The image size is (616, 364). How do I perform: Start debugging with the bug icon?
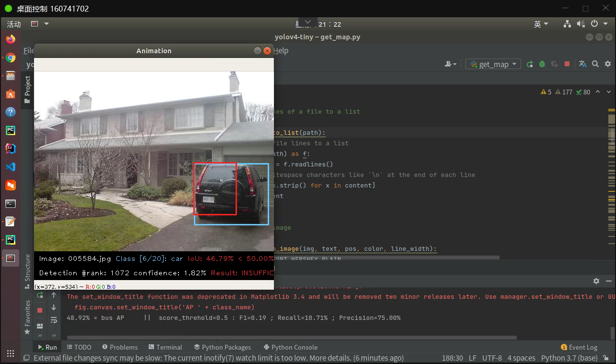click(x=542, y=64)
